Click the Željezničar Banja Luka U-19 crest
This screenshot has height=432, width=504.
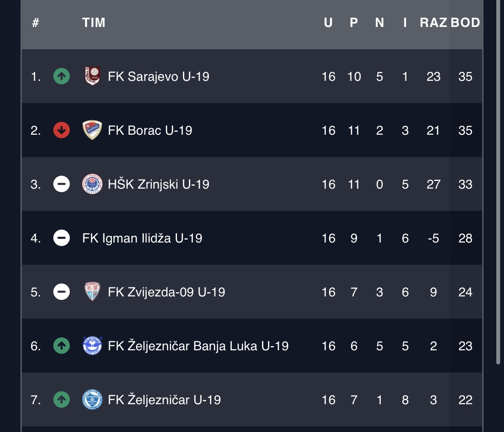point(92,346)
